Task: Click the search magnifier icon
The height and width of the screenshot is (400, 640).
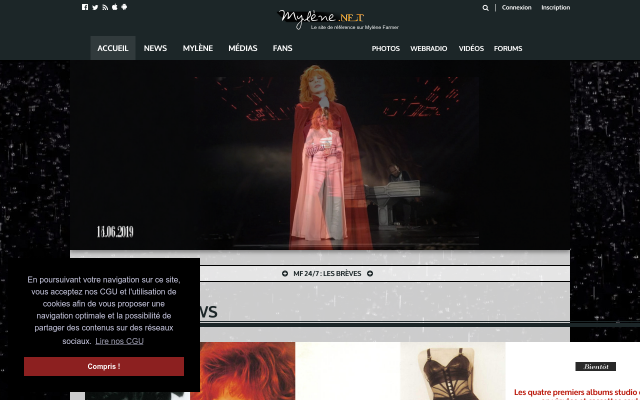Action: coord(485,8)
